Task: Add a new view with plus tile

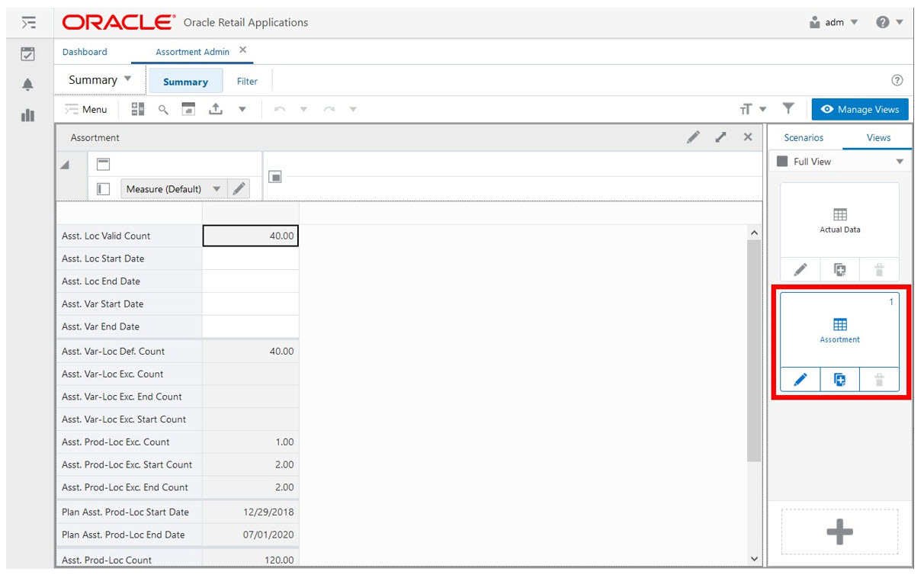Action: pyautogui.click(x=839, y=532)
